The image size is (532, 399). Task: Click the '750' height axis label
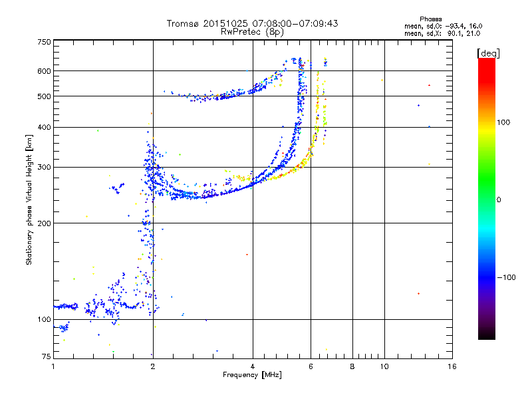coord(44,42)
